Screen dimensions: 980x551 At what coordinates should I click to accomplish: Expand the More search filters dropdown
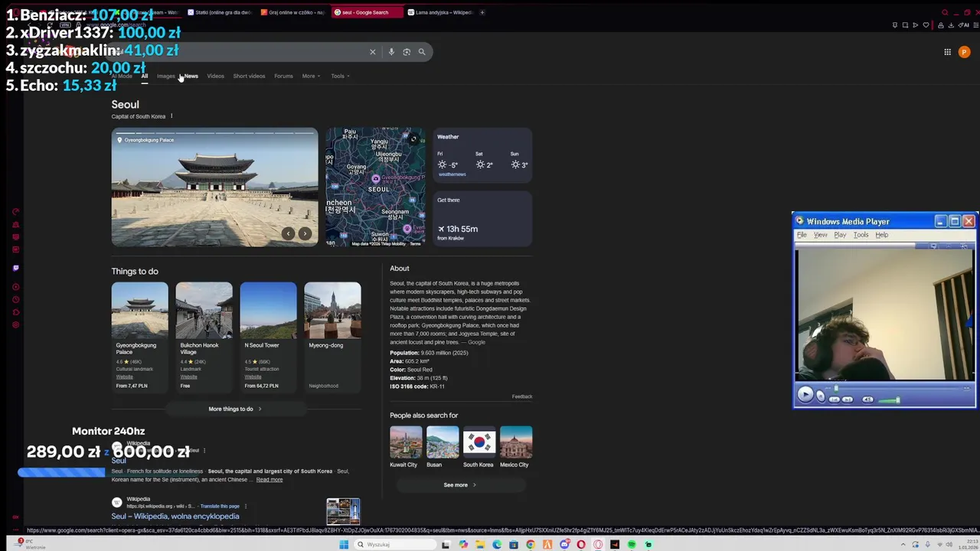coord(311,76)
